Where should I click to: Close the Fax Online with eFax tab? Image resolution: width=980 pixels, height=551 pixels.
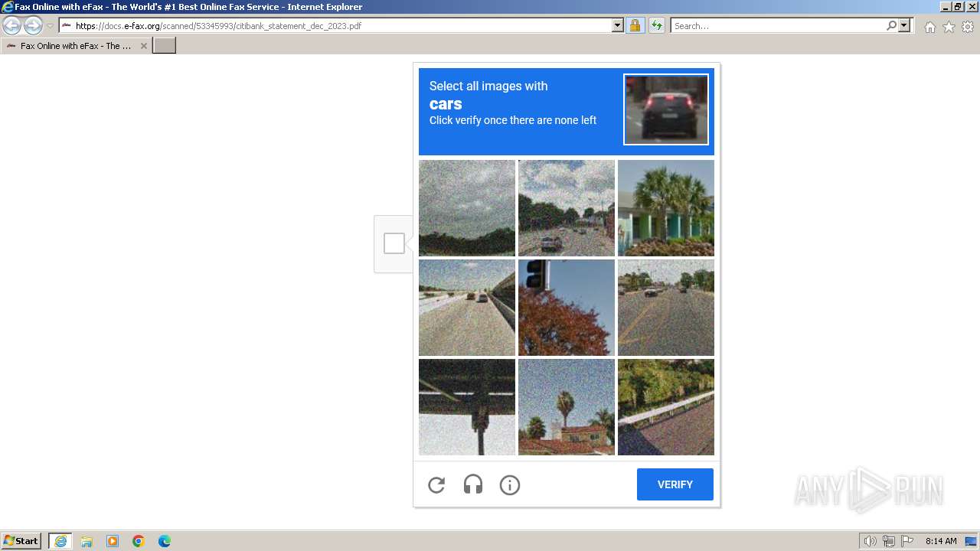143,46
